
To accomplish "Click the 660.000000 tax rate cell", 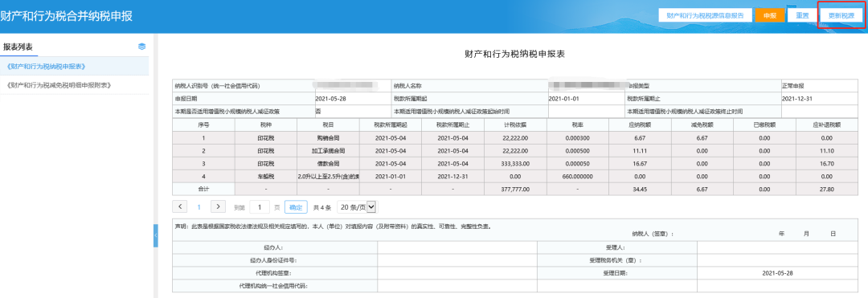I will coord(577,177).
